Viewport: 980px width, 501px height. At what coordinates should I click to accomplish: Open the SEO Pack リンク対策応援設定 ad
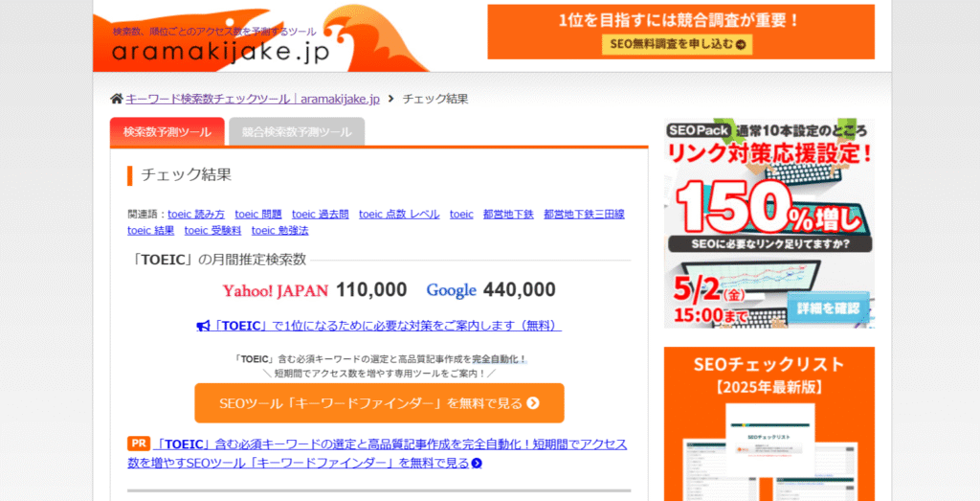click(x=769, y=223)
